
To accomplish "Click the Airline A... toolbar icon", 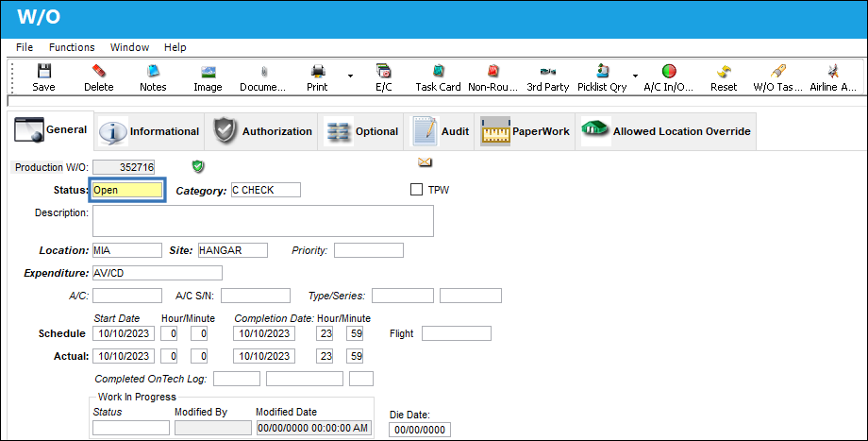I will 832,71.
